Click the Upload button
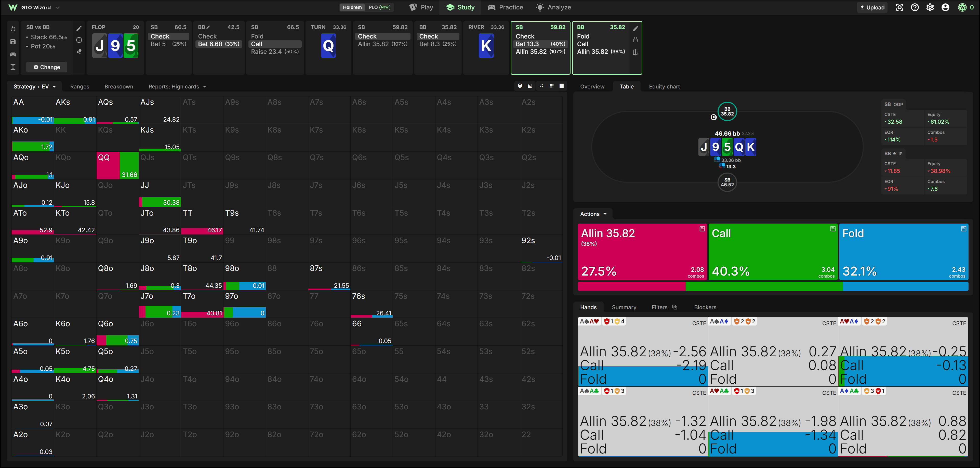Image resolution: width=980 pixels, height=468 pixels. [x=872, y=7]
